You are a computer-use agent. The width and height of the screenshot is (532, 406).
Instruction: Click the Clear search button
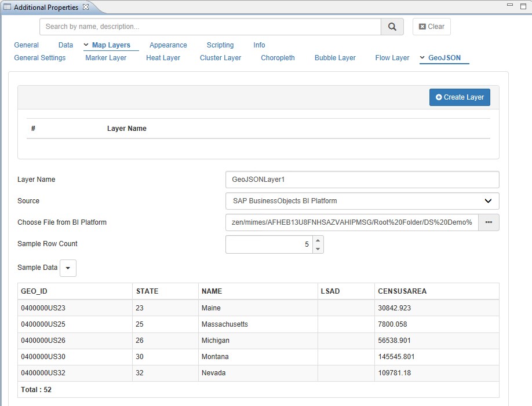[432, 27]
